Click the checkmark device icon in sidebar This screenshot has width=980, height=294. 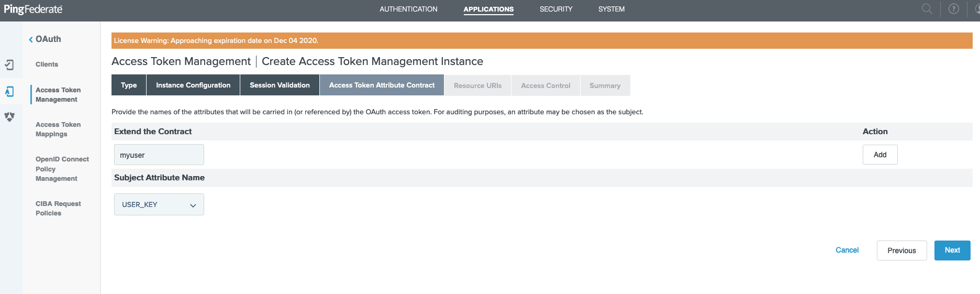click(9, 65)
